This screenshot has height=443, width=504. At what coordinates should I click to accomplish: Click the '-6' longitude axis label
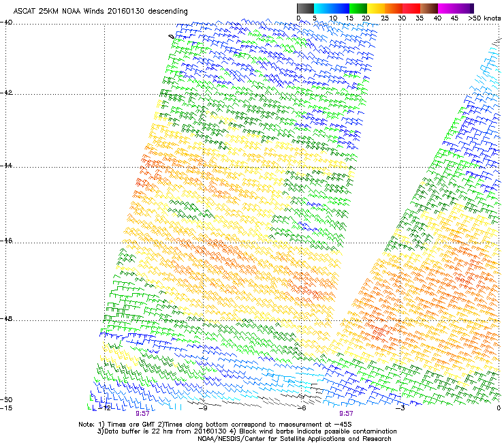tap(301, 408)
